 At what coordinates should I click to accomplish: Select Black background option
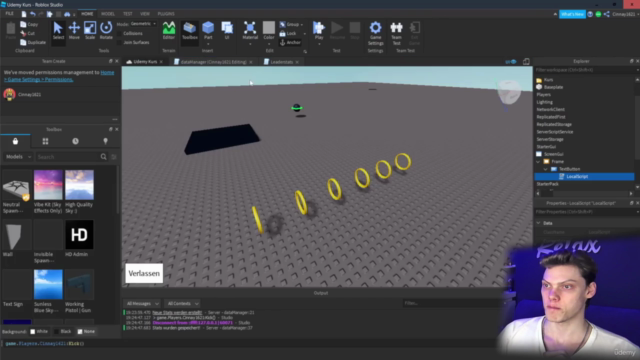point(63,331)
